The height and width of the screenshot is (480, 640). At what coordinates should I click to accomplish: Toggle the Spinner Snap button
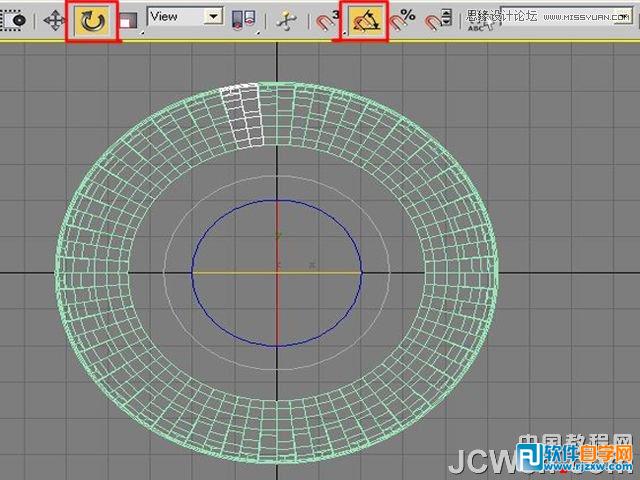[x=438, y=20]
